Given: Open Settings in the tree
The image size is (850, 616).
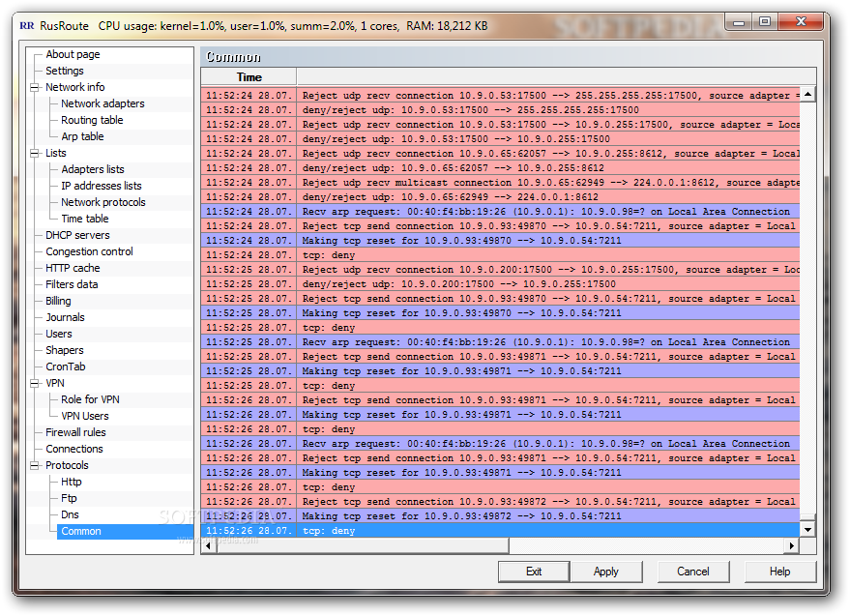Looking at the screenshot, I should (x=65, y=71).
